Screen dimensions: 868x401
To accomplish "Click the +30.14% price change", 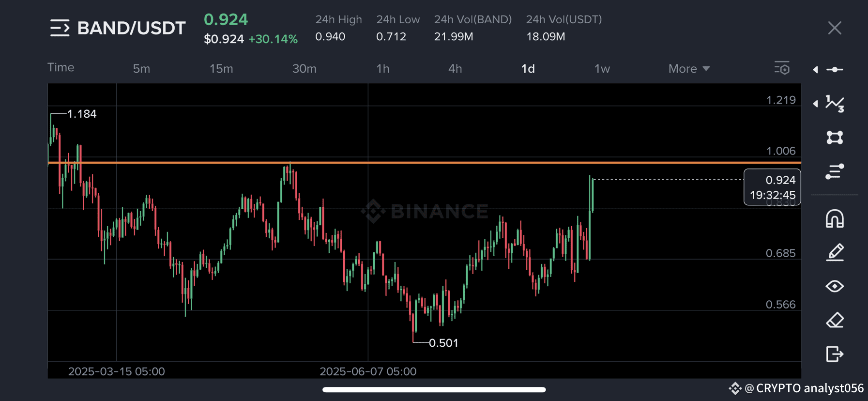I will pos(273,39).
